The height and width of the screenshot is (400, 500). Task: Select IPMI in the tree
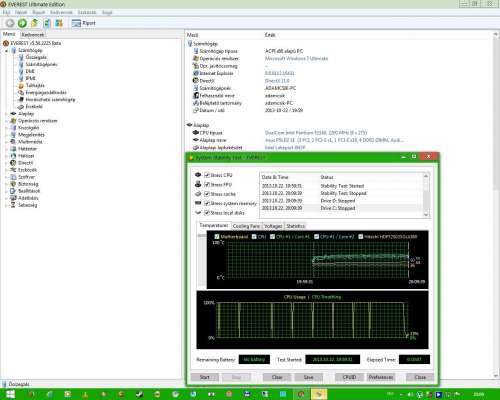[x=30, y=78]
